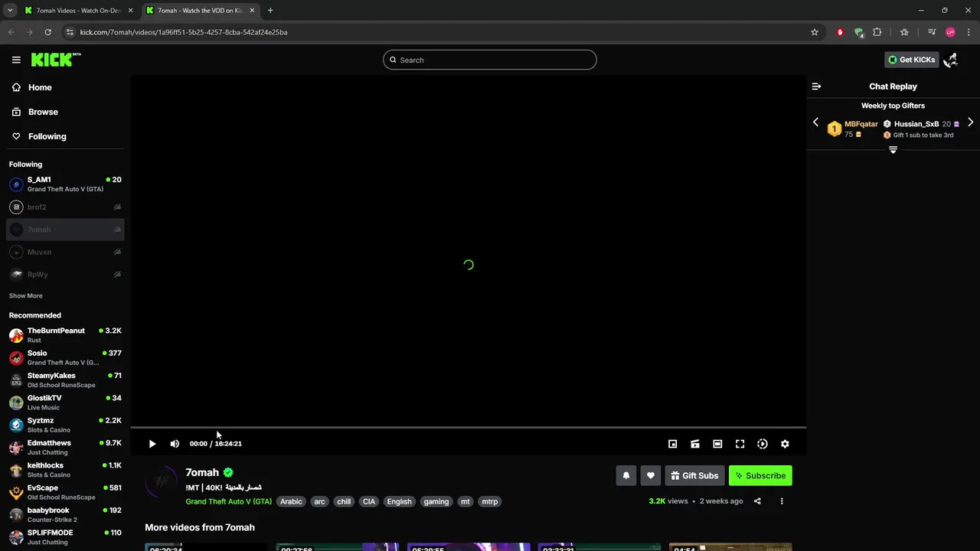Open brof2 offline channel
Image resolution: width=980 pixels, height=551 pixels.
pos(65,207)
